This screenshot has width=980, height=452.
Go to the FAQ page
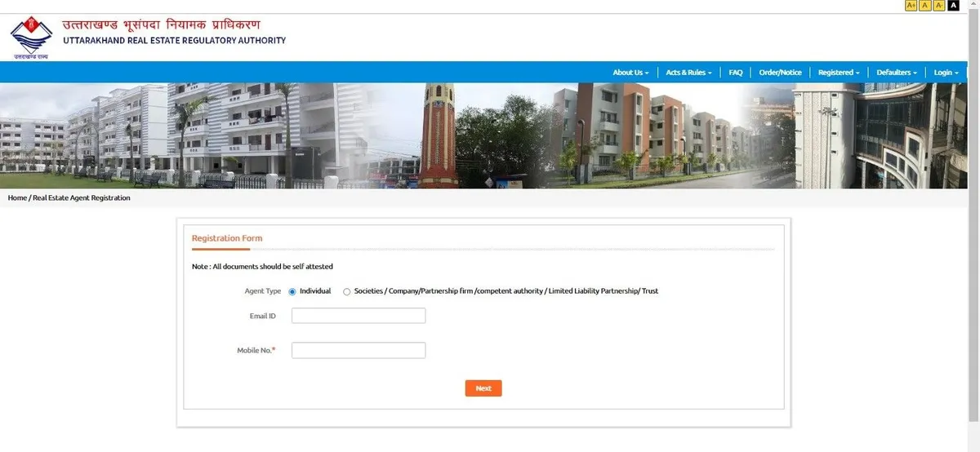736,73
